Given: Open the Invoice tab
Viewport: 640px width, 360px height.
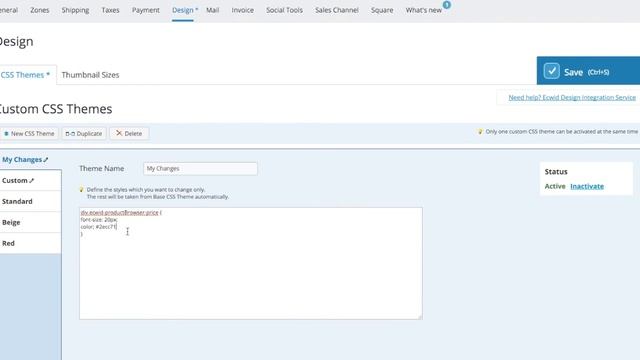Looking at the screenshot, I should point(242,10).
